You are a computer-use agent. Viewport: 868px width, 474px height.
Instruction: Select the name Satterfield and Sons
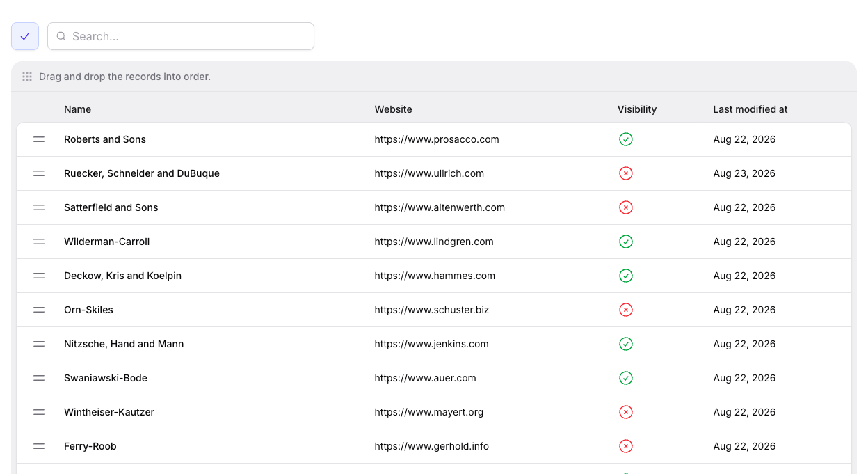click(x=111, y=207)
